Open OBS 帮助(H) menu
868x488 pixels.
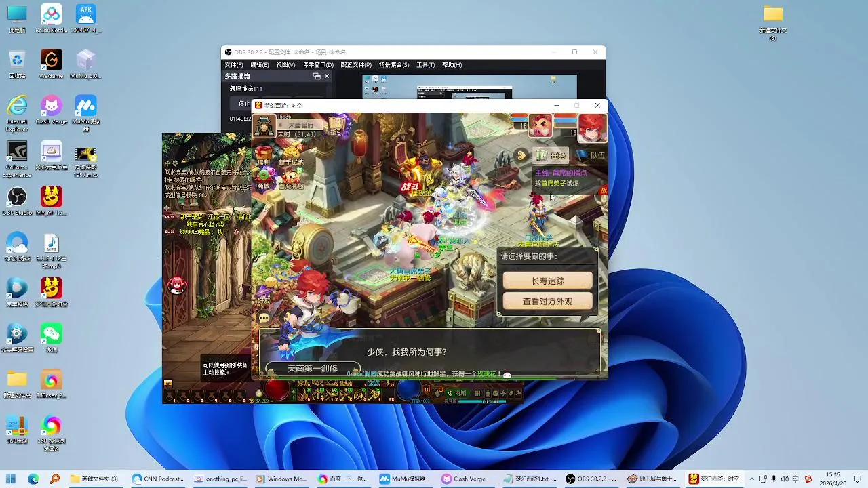[x=452, y=65]
